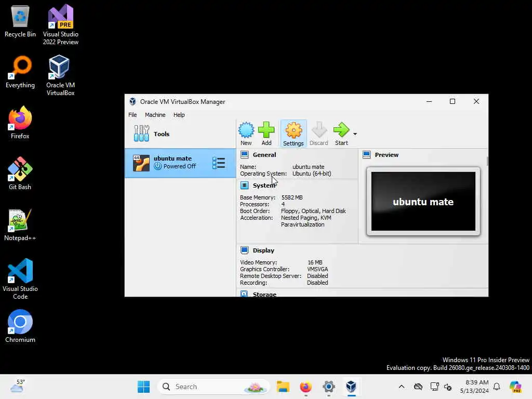Select the Everything desktop shortcut
The width and height of the screenshot is (532, 399).
point(20,72)
